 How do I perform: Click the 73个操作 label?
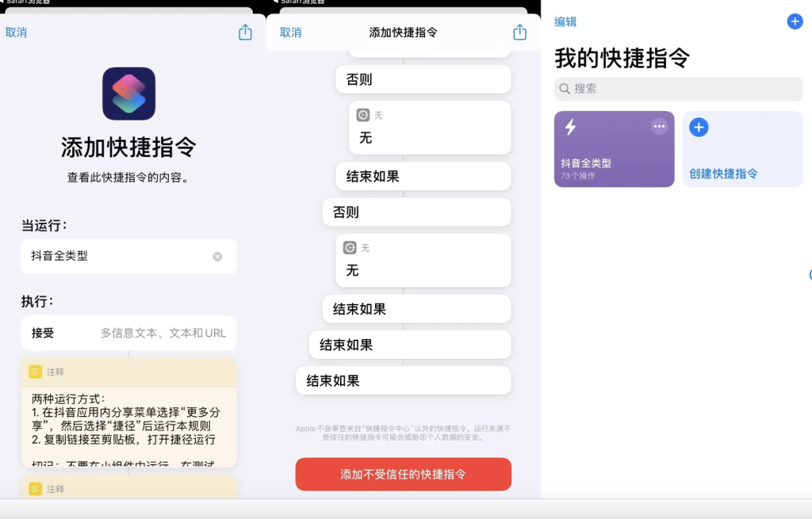(x=578, y=176)
